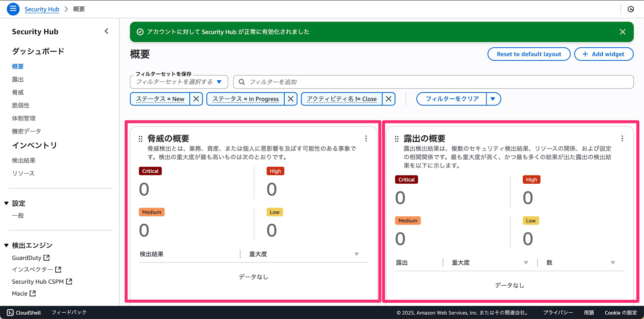Expand the フィルターをクリア dropdown arrow

[x=493, y=99]
